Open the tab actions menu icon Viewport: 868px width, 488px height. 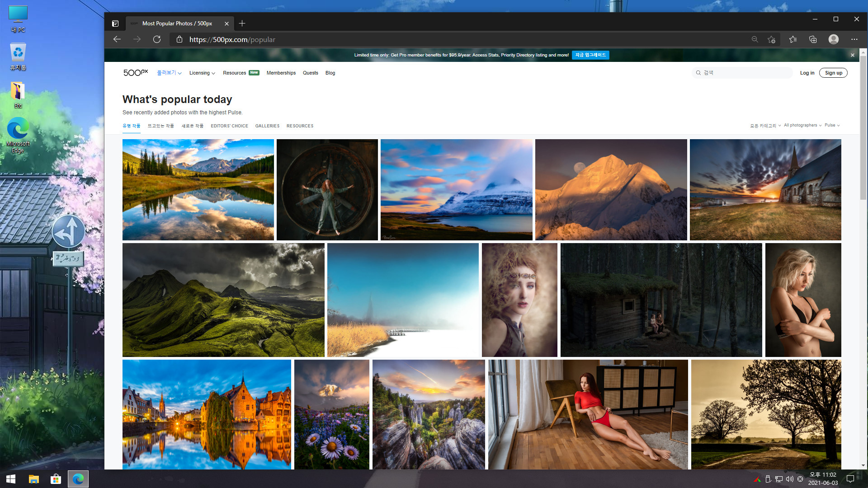point(115,23)
